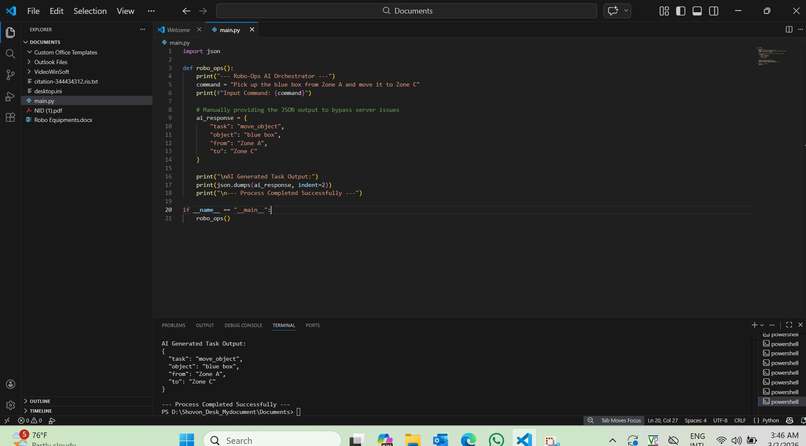Toggle the bottom panel visibility
This screenshot has width=806, height=446.
[697, 11]
